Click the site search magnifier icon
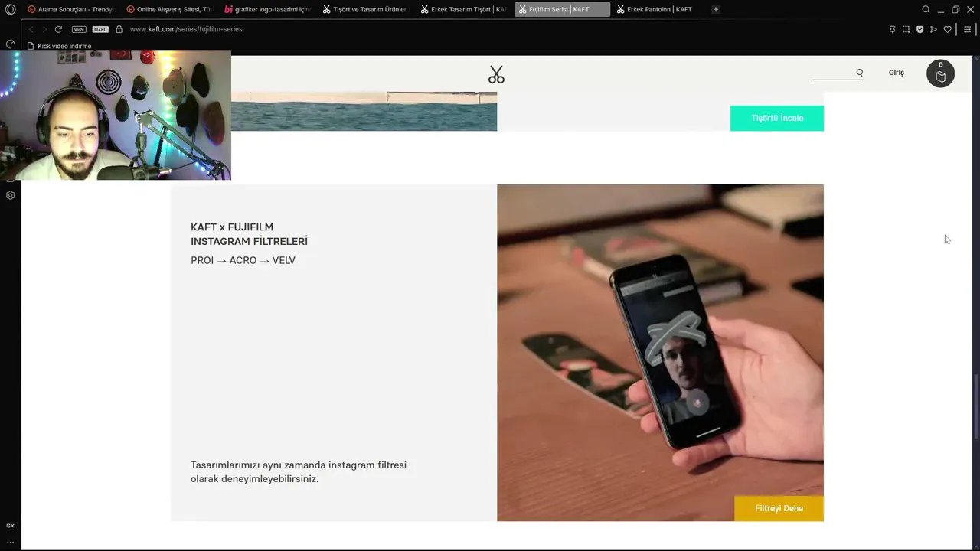 tap(859, 73)
